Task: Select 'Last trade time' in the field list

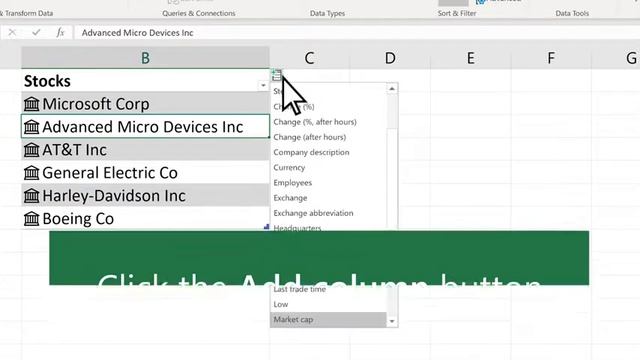Action: pos(299,289)
